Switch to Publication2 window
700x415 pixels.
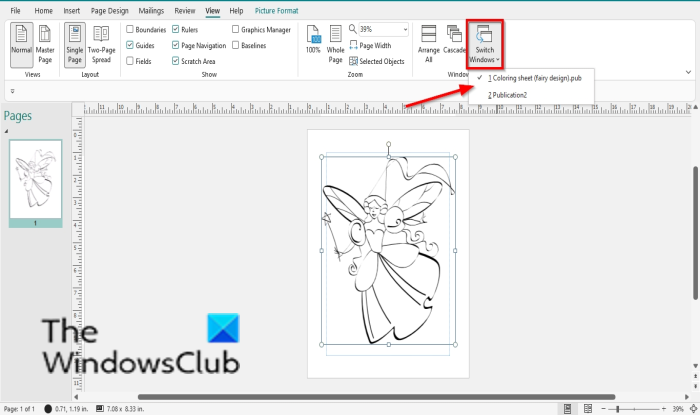point(531,95)
